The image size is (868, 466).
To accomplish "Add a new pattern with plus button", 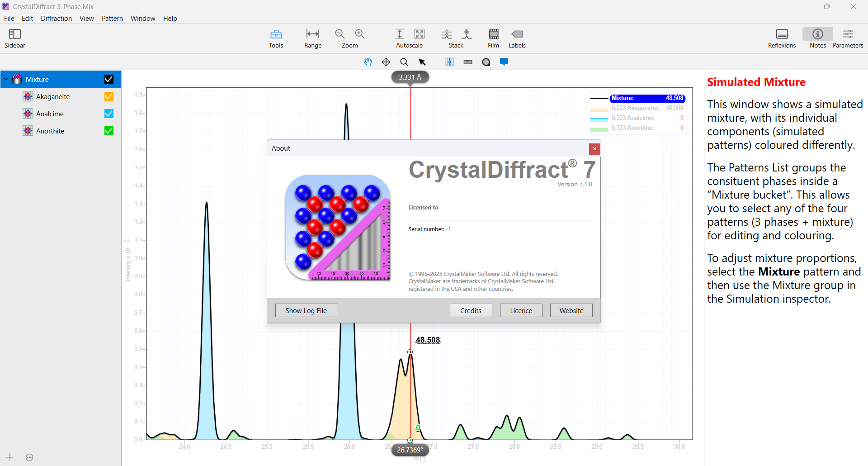I will 10,457.
